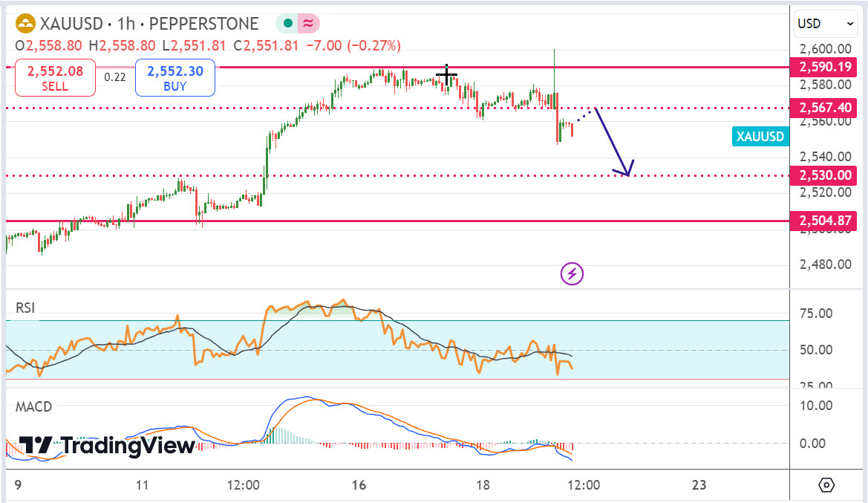Click the 2,530.00 price level label

point(824,175)
